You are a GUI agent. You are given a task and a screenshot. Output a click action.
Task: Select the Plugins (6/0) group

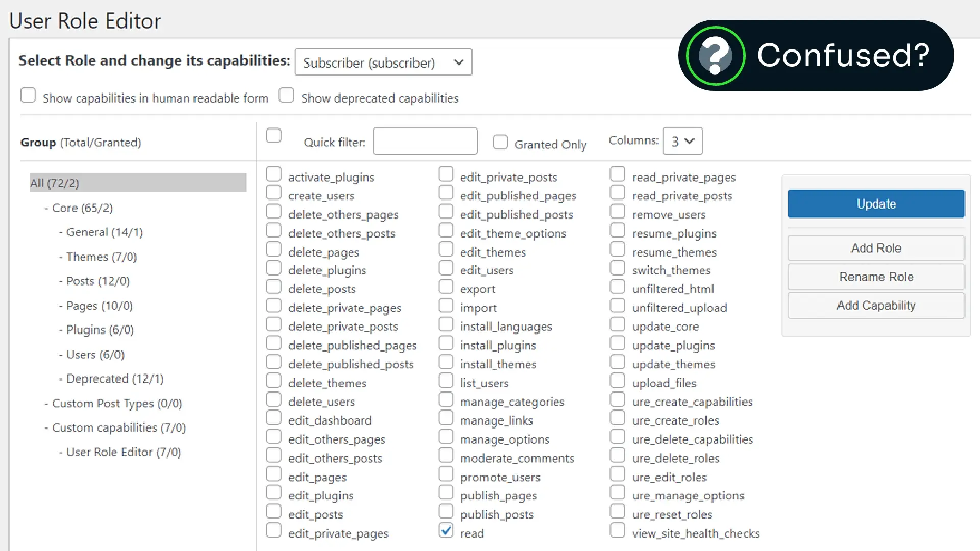coord(100,330)
